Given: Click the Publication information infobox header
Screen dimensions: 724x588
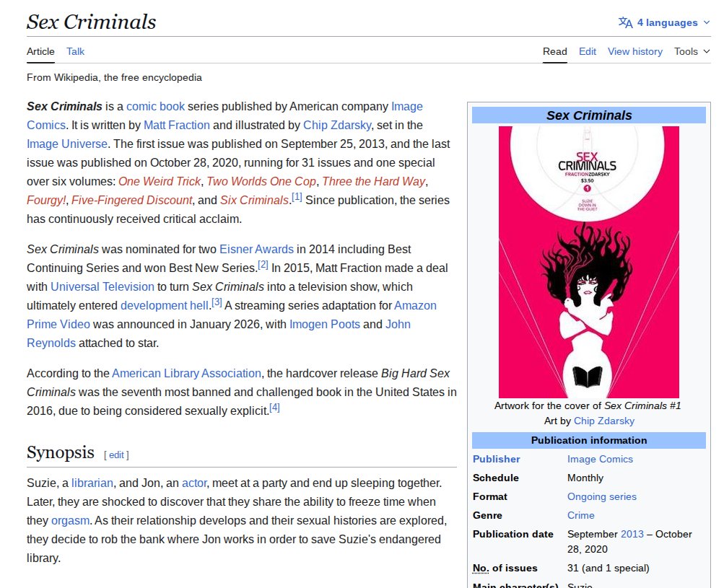Looking at the screenshot, I should pyautogui.click(x=589, y=440).
